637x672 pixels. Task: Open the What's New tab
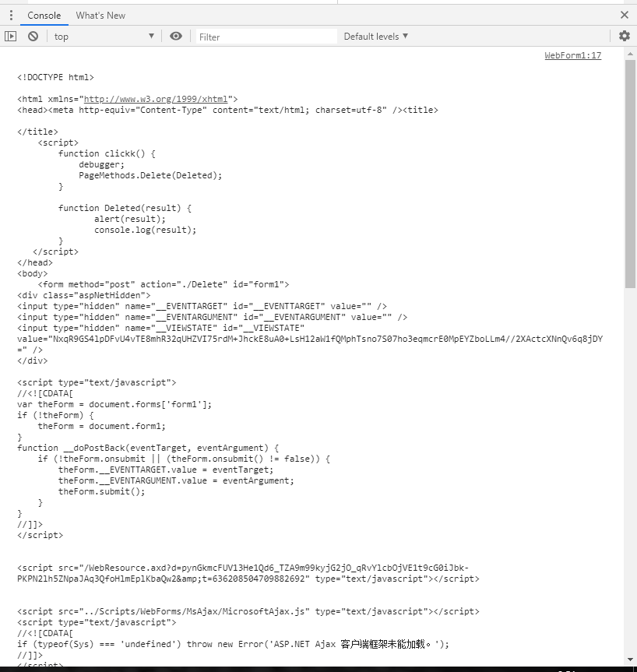pos(100,16)
